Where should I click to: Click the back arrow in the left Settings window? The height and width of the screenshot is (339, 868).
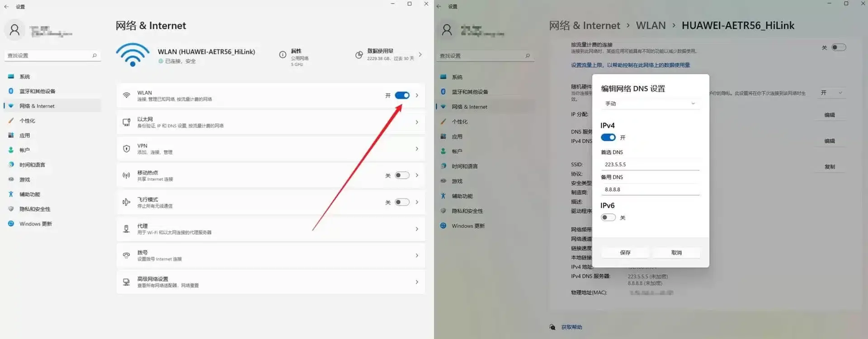[x=6, y=7]
